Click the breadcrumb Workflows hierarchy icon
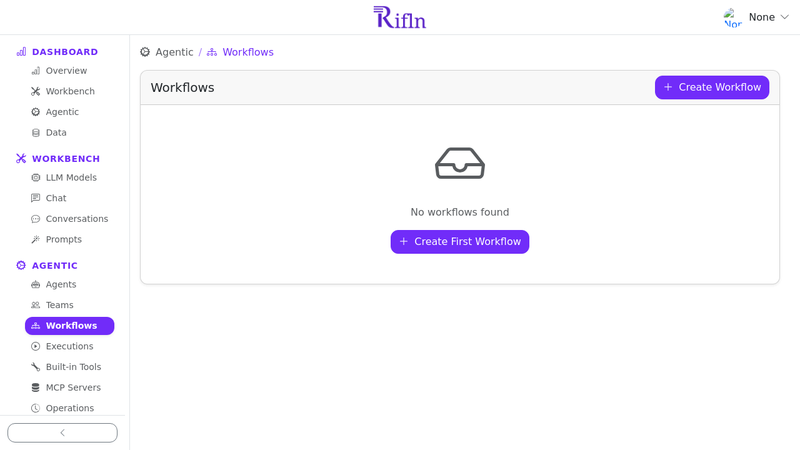Image resolution: width=800 pixels, height=450 pixels. (212, 52)
